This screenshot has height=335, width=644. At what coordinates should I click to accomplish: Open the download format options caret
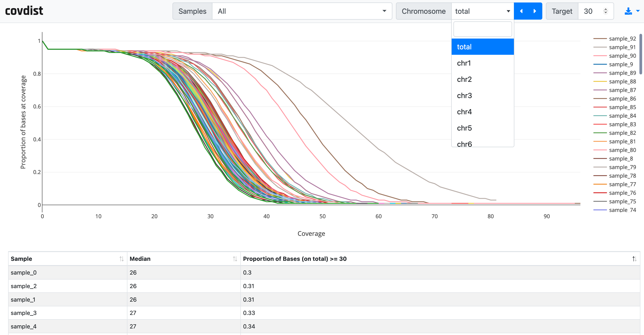click(638, 11)
